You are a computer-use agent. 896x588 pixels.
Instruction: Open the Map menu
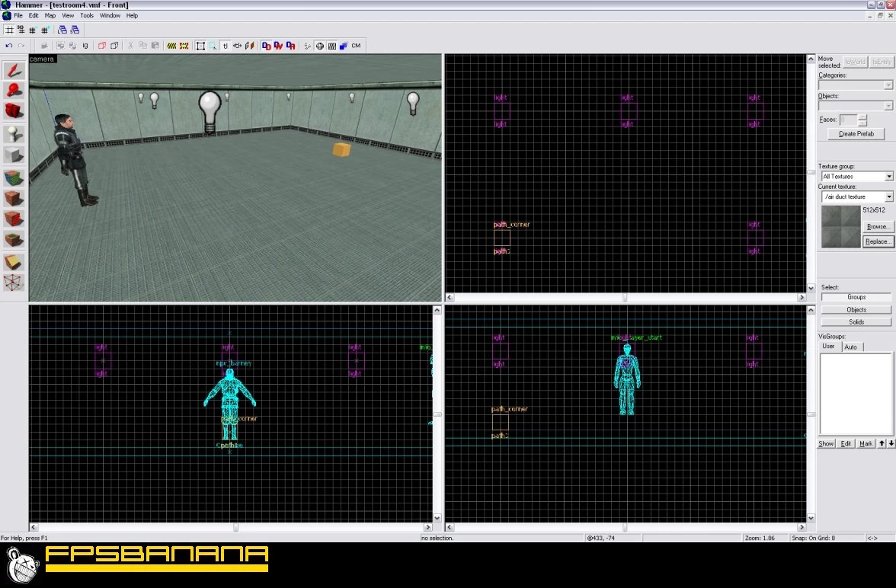tap(50, 15)
